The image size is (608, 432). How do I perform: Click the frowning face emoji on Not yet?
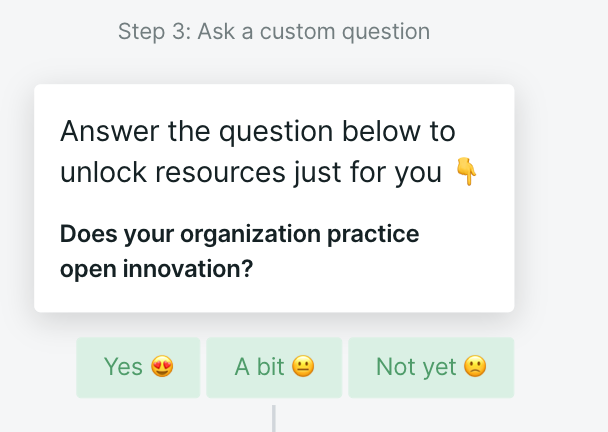[475, 367]
